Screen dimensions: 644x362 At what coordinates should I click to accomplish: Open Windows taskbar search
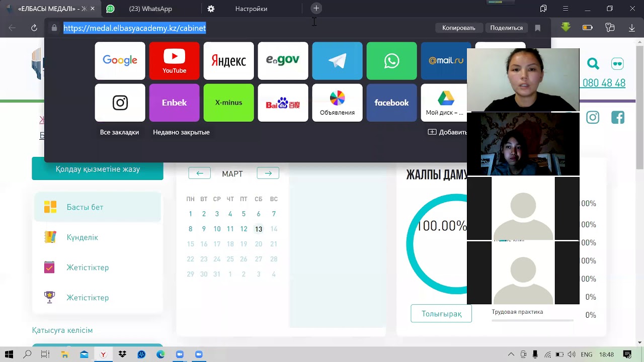[x=28, y=354]
